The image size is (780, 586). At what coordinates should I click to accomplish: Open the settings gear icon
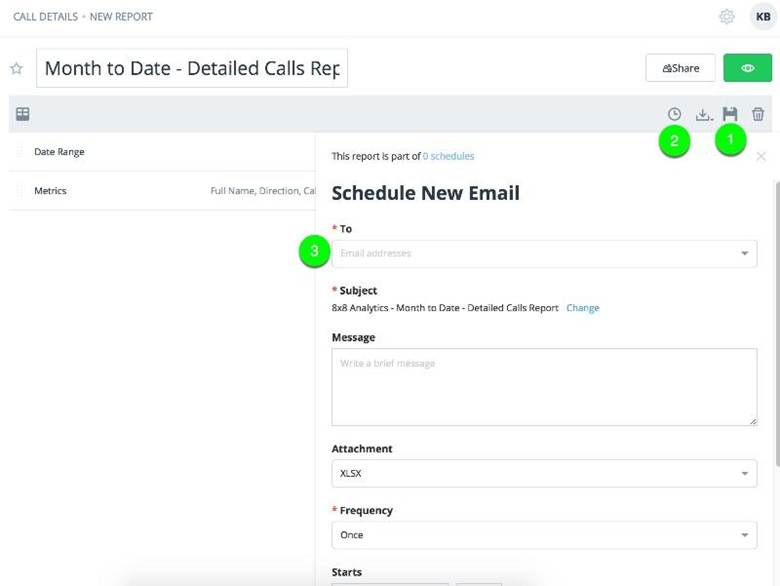(x=727, y=17)
